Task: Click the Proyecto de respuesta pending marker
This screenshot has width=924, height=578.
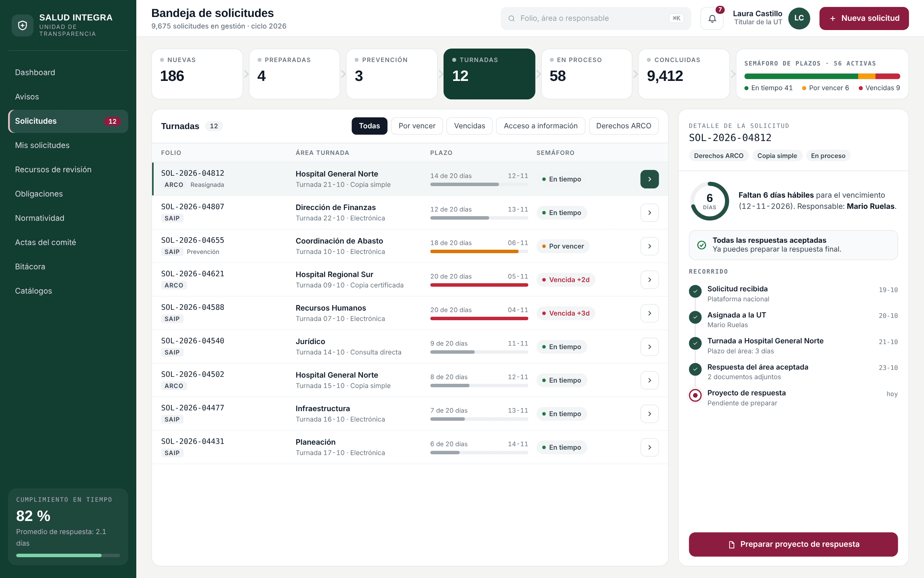Action: coord(695,395)
